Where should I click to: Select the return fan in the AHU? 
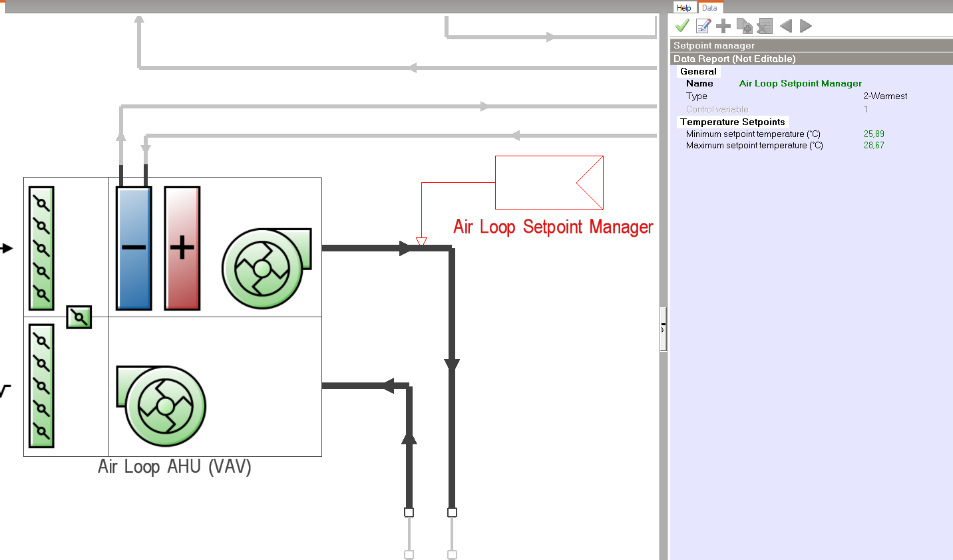coord(163,404)
